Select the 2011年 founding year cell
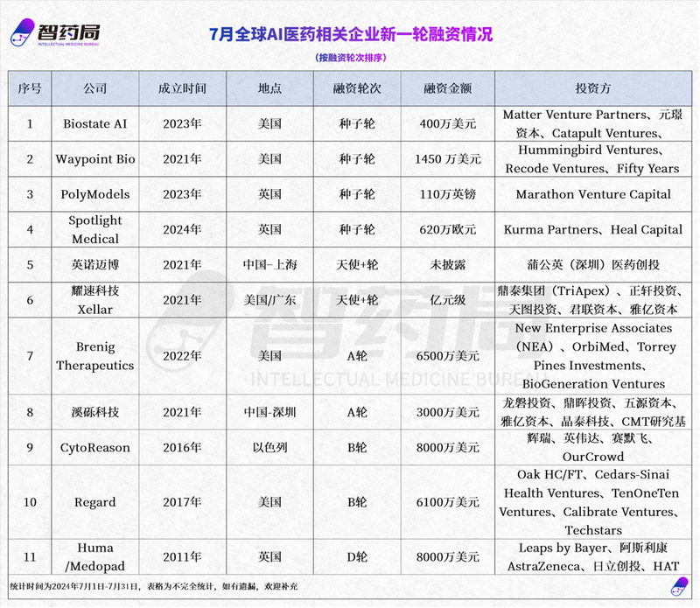This screenshot has height=608, width=700. [x=183, y=556]
